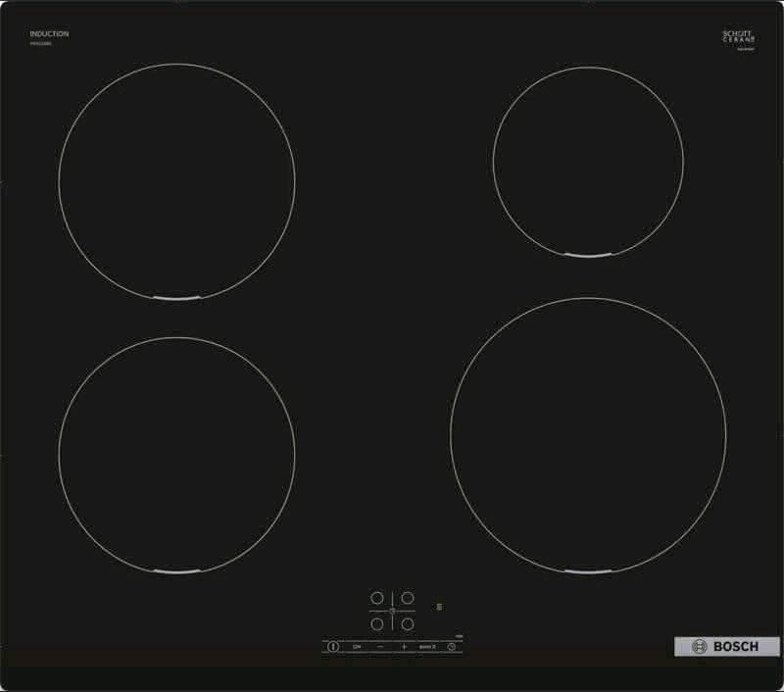This screenshot has width=784, height=692.
Task: Tap the plus key to raise heat
Action: click(404, 647)
